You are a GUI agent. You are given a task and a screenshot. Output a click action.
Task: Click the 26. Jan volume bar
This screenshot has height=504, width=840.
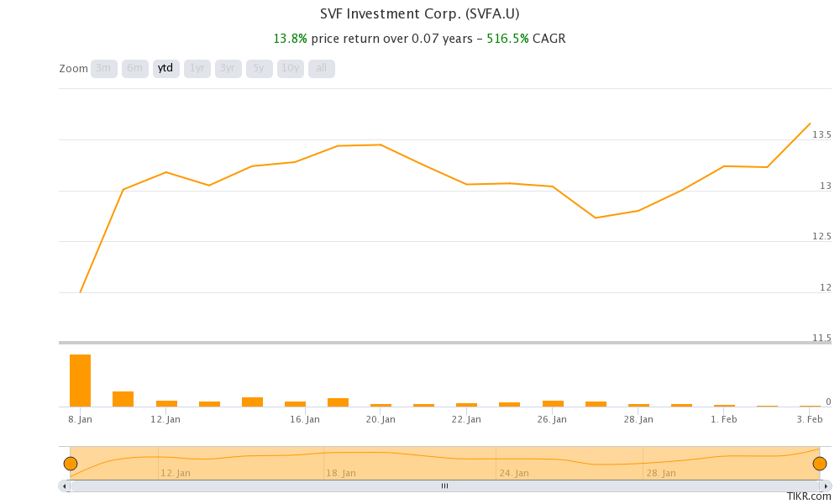click(x=553, y=403)
